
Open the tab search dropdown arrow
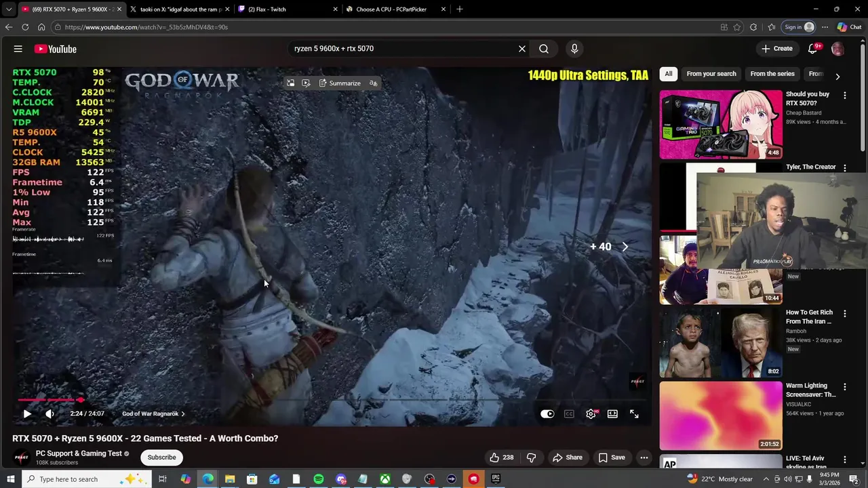click(x=8, y=9)
